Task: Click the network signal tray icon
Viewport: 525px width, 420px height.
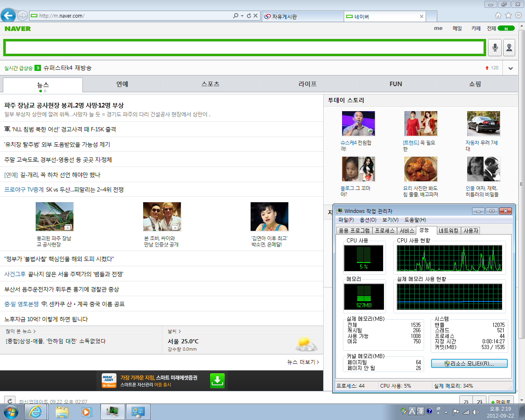Action: click(466, 412)
